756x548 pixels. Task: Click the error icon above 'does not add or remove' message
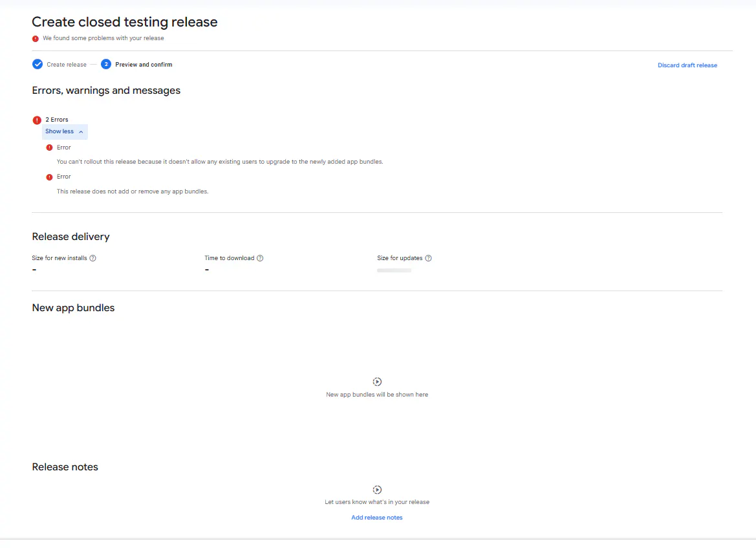point(49,177)
